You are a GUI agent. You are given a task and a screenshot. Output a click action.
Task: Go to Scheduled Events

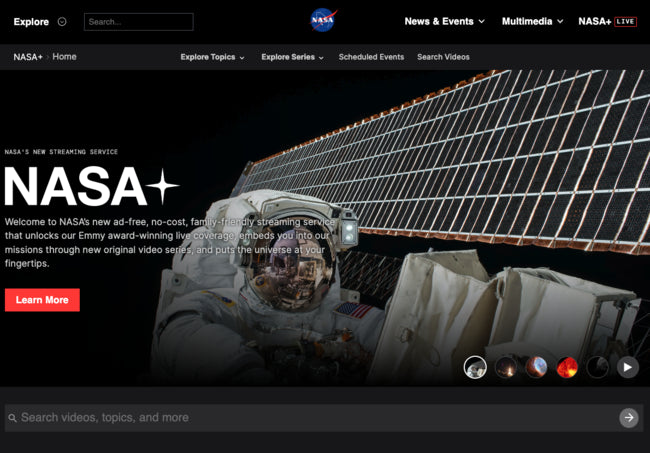pyautogui.click(x=371, y=57)
